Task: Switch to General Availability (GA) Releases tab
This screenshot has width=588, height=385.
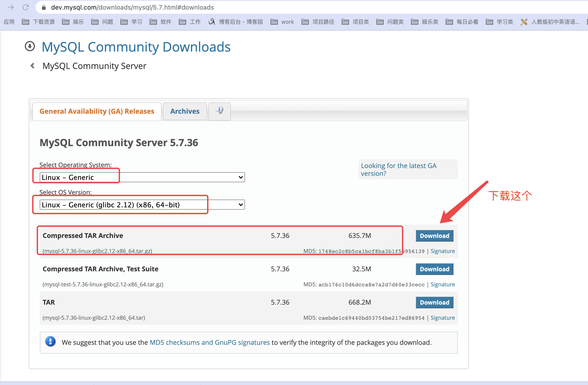Action: click(x=97, y=111)
